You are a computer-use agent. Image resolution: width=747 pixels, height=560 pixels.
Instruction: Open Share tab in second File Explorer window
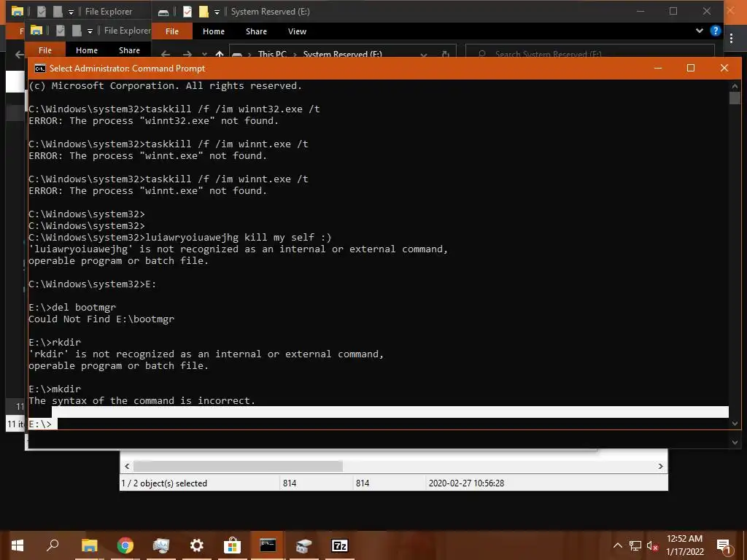coord(129,50)
